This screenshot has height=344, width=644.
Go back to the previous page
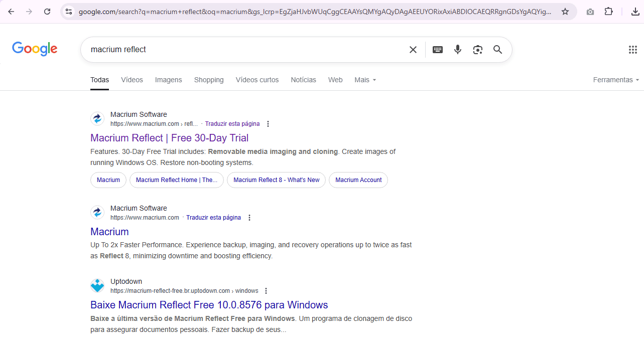point(11,12)
